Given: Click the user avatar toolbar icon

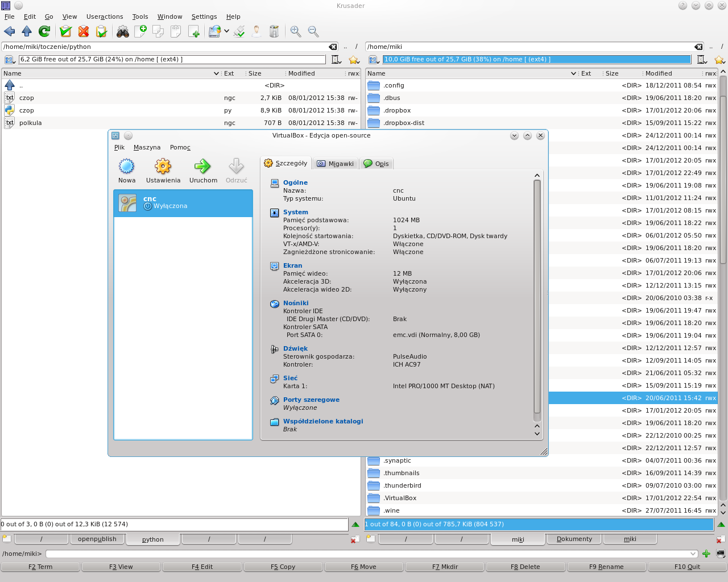Looking at the screenshot, I should pyautogui.click(x=257, y=31).
